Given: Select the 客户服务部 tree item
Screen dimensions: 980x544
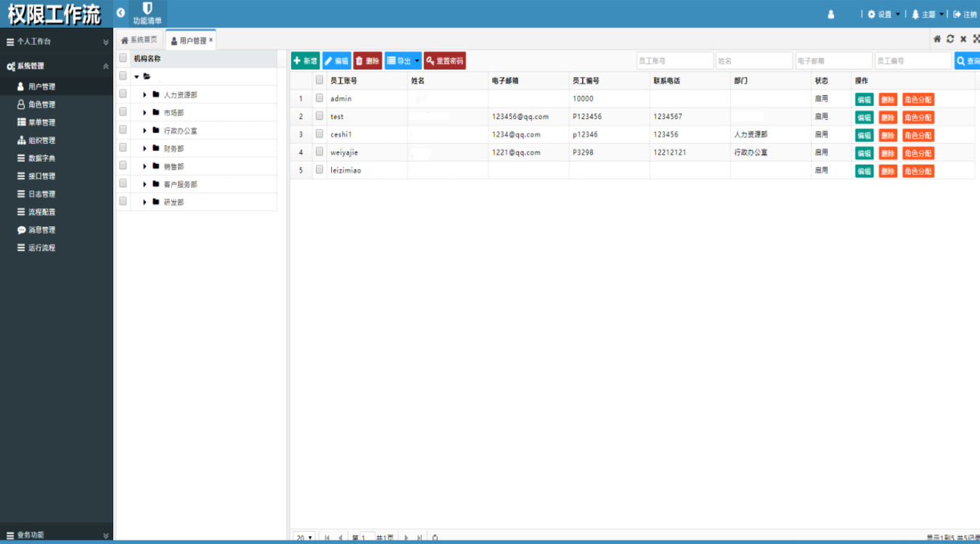Looking at the screenshot, I should [x=180, y=184].
